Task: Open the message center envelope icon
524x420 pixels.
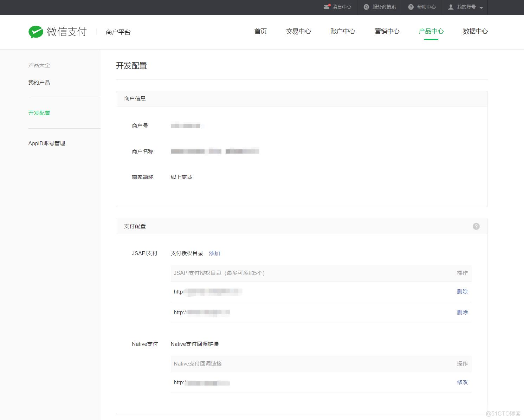Action: click(326, 7)
